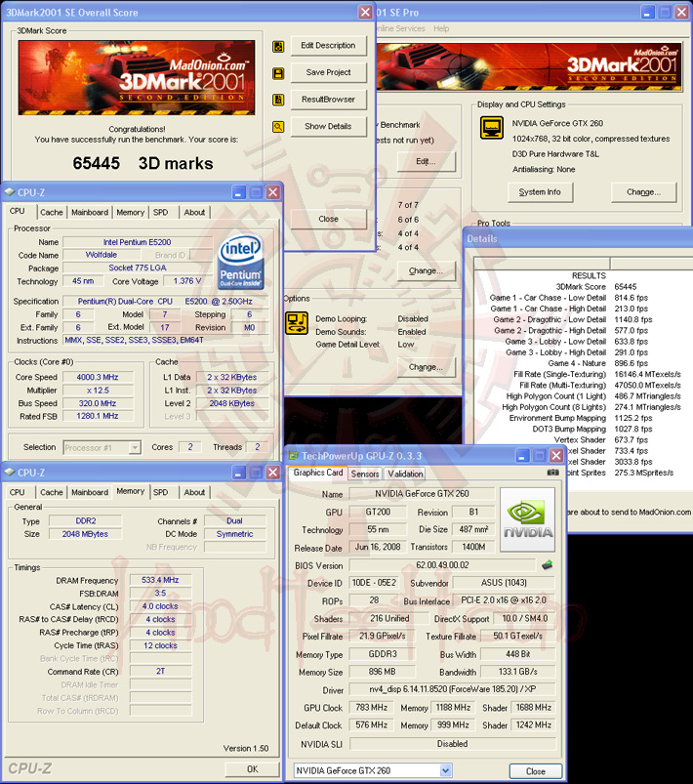Click the Save Project floppy icon
The image size is (693, 784).
pos(278,73)
